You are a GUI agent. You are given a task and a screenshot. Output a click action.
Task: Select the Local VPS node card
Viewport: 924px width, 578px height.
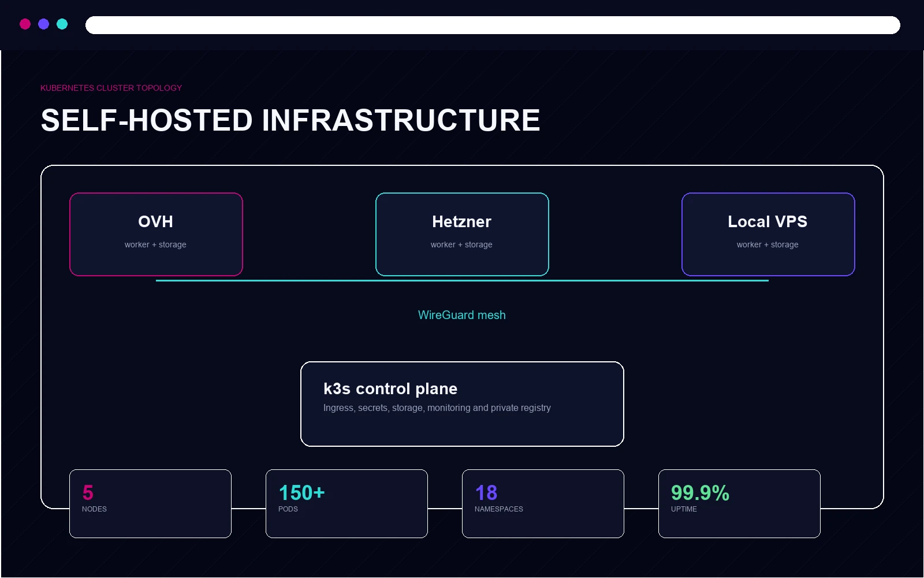[x=768, y=234]
